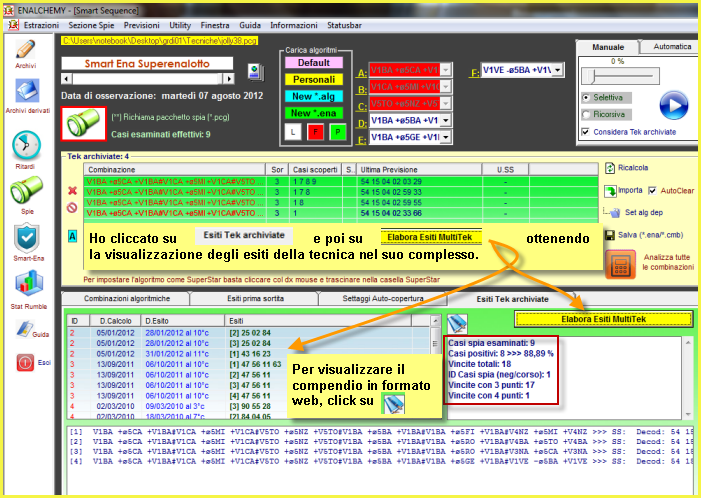Click the cyan New *.alg button
Screen dimensions: 701x498
coord(314,96)
